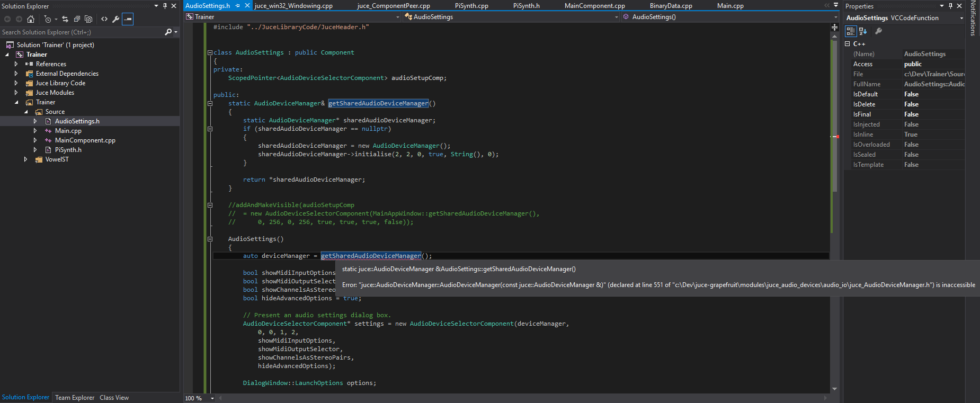Select Main.cpp in Solution Explorer
Image resolution: width=980 pixels, height=403 pixels.
point(68,131)
